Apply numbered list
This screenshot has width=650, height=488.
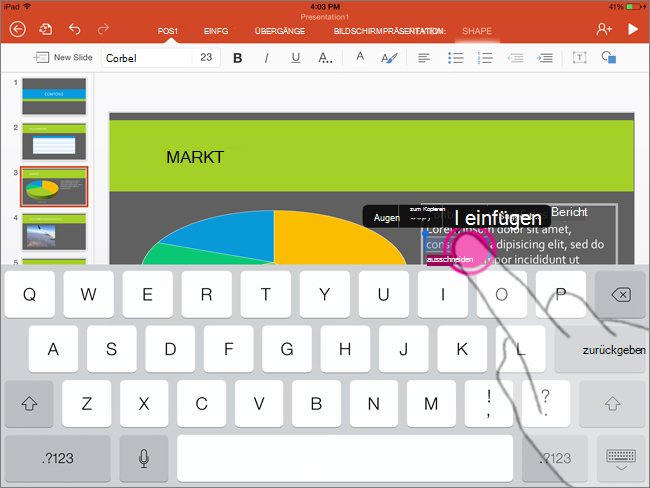pos(485,58)
